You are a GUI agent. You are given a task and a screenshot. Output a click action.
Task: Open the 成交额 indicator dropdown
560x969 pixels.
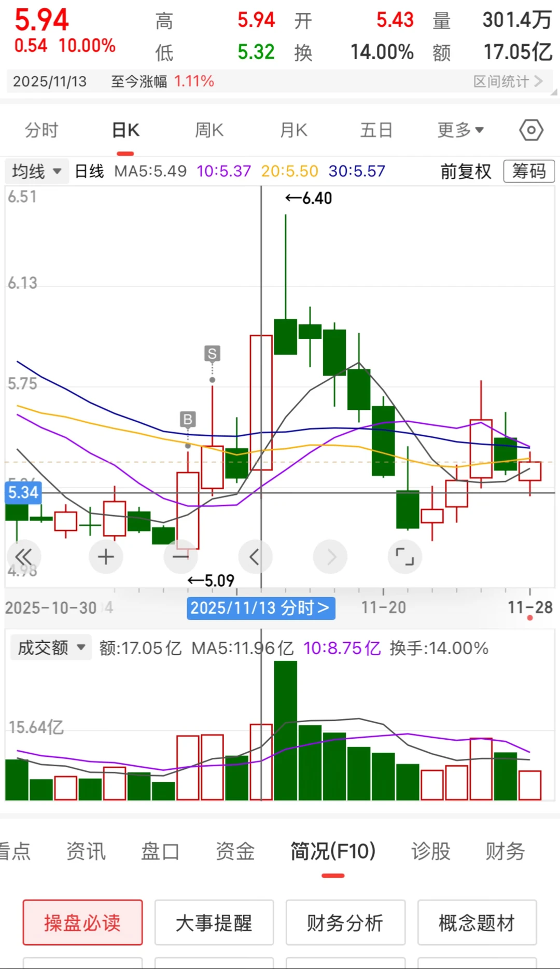tap(51, 647)
